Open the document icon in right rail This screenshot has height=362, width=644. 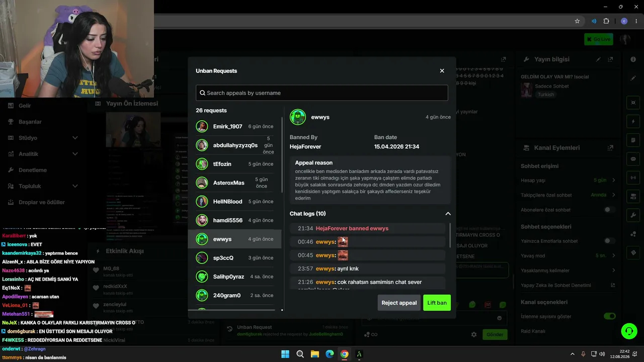point(633,140)
